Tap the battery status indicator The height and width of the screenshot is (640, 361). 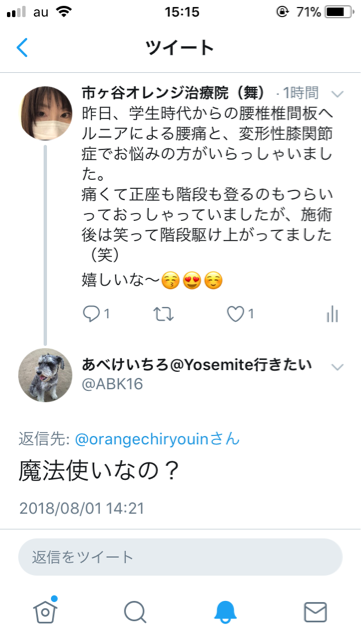(339, 12)
